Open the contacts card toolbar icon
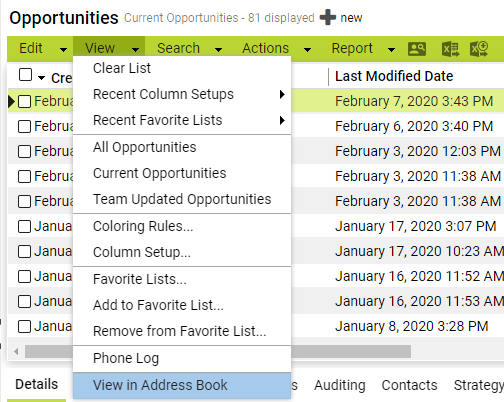 click(417, 49)
